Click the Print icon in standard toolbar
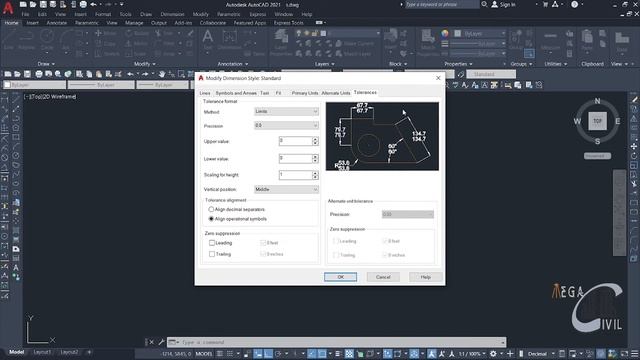Screen dimensions: 640x360 coord(38,74)
